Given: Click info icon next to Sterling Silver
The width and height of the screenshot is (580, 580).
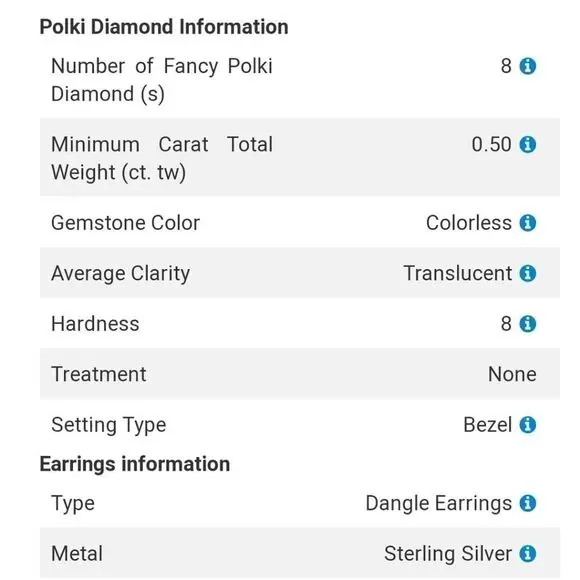Looking at the screenshot, I should click(x=527, y=554).
